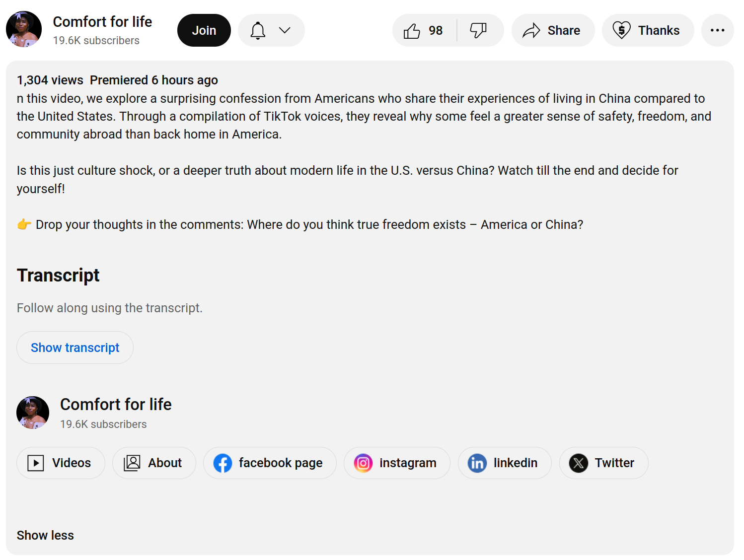This screenshot has height=560, width=744.
Task: Click the lower Comfort for life channel title
Action: [x=116, y=405]
